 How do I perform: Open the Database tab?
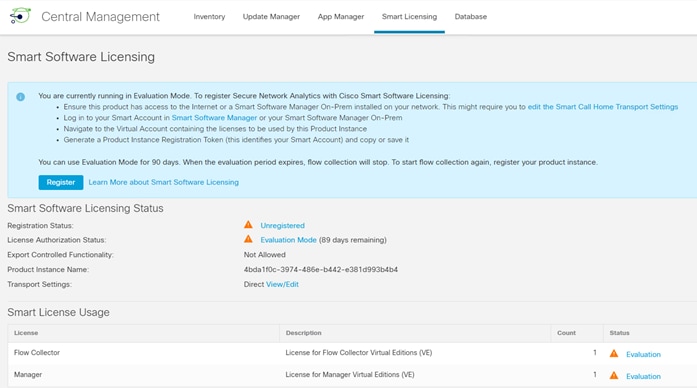coord(471,16)
